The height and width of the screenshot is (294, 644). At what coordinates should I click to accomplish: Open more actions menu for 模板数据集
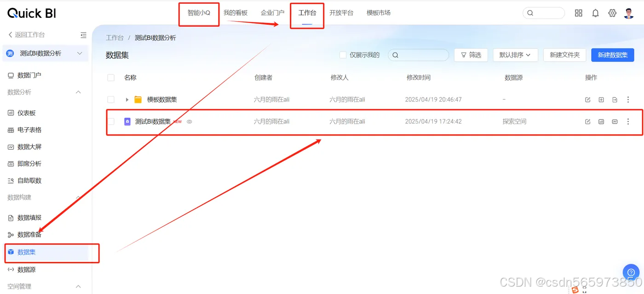[x=628, y=99]
